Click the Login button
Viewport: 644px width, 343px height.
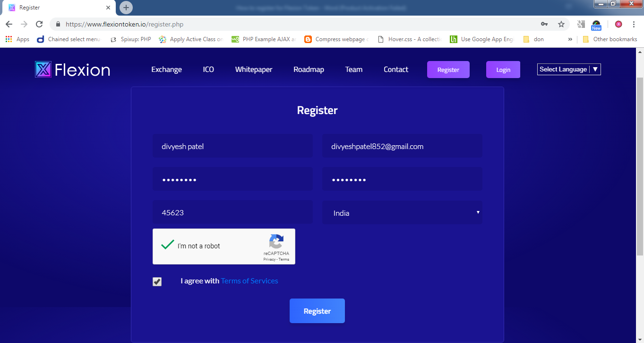tap(503, 70)
